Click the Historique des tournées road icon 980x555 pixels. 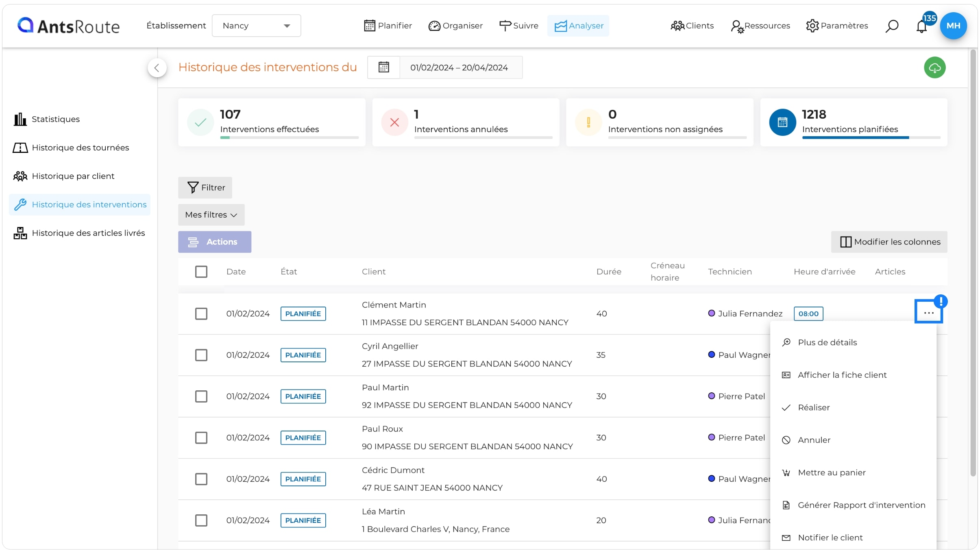click(20, 148)
